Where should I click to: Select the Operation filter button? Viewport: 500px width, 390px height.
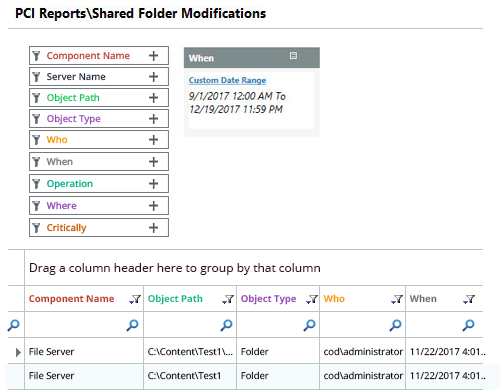(x=99, y=184)
